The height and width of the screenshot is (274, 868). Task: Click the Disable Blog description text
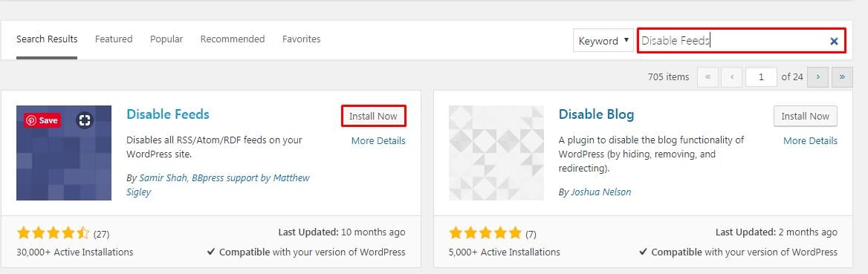tap(652, 154)
